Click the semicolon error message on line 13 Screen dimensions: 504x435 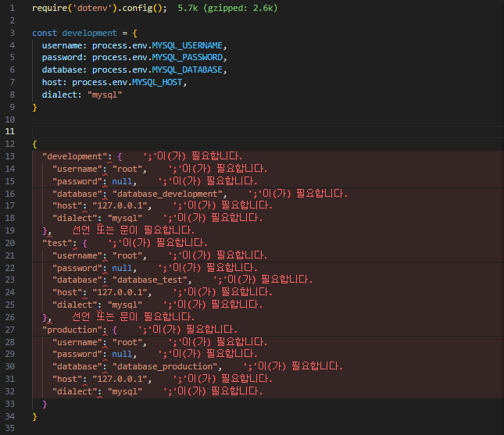192,156
